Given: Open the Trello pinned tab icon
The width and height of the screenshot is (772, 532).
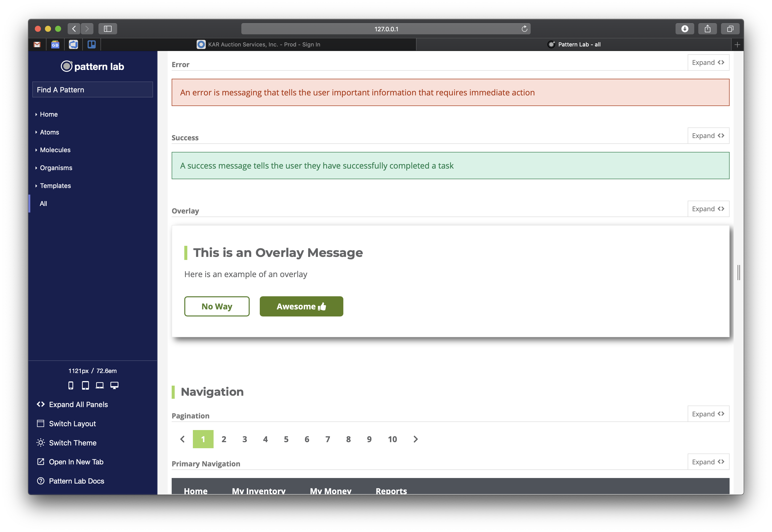Looking at the screenshot, I should 91,44.
